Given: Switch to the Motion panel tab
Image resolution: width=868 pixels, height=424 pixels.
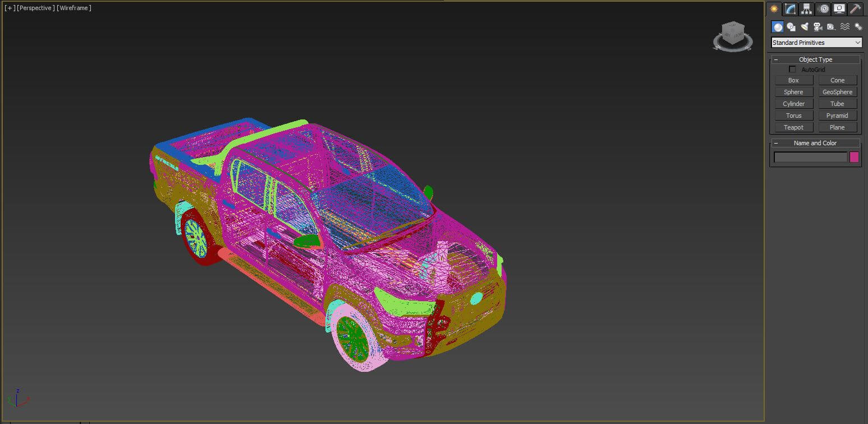Looking at the screenshot, I should (823, 8).
